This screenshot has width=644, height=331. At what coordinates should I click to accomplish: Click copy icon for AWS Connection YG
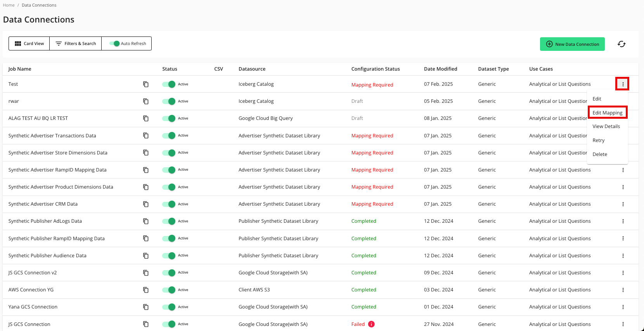[146, 290]
